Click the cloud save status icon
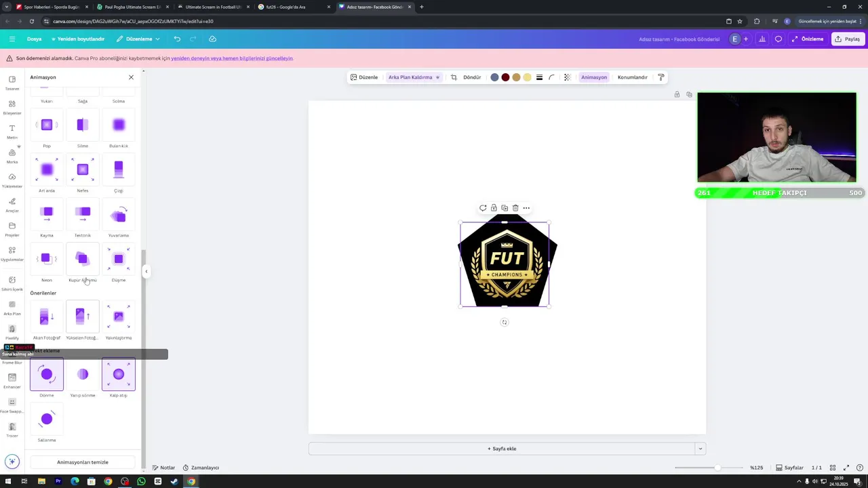 212,39
